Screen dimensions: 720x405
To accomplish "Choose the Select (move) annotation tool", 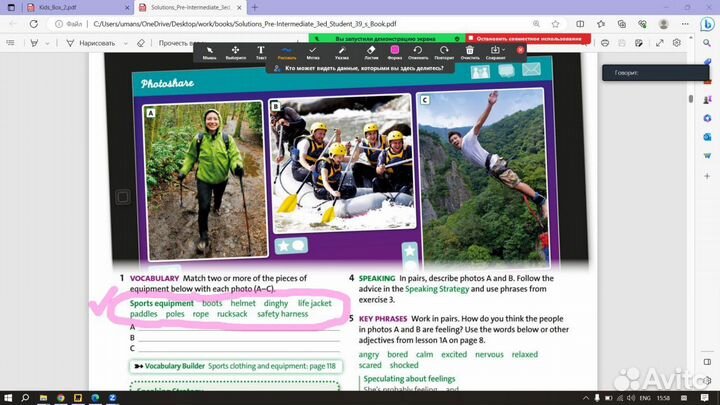I will pos(236,52).
